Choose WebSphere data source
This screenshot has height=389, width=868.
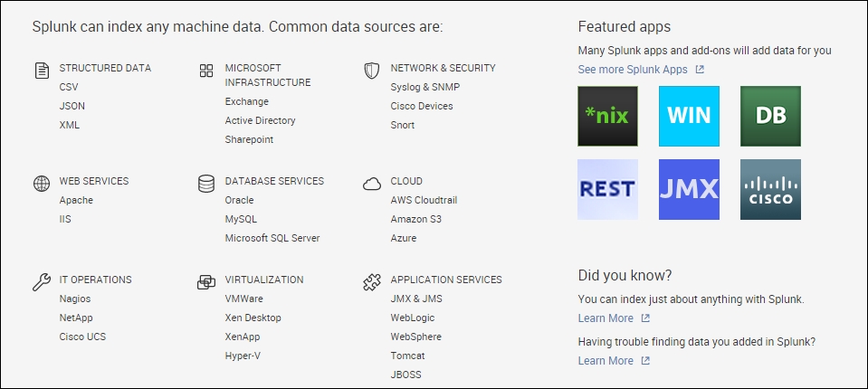[415, 337]
